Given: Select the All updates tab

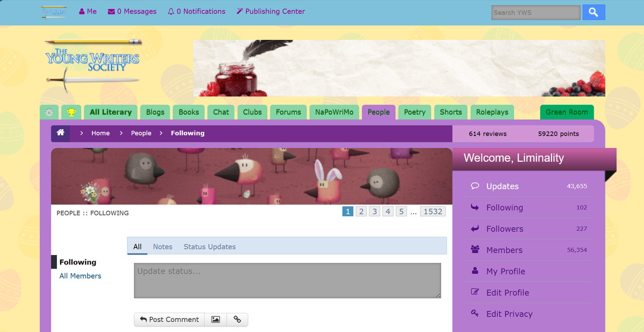Looking at the screenshot, I should coord(137,246).
